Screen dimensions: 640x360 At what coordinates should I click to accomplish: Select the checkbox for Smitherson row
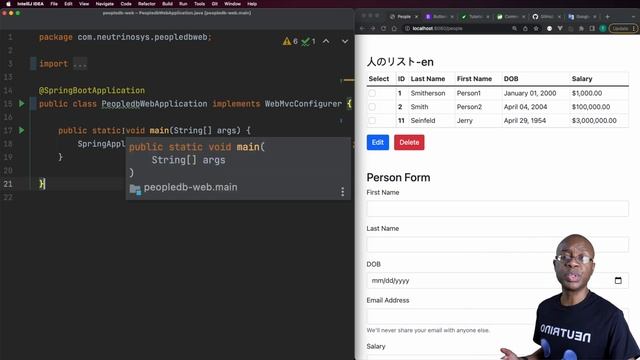coord(372,93)
